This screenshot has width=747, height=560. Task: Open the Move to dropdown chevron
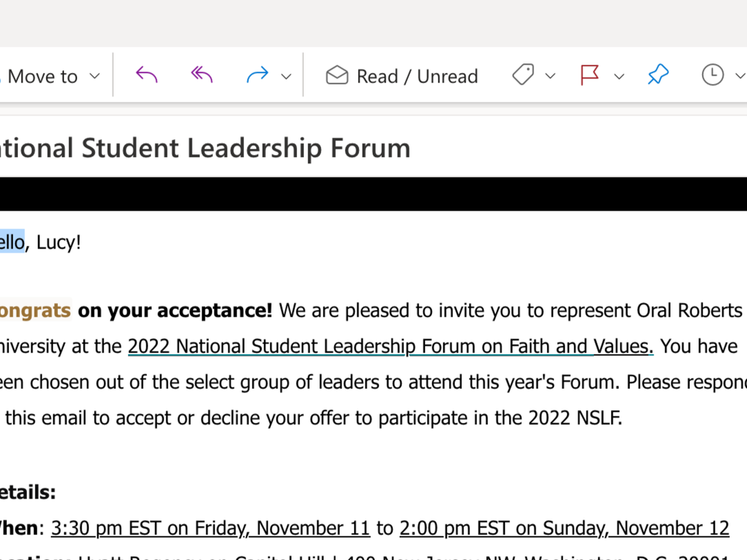[95, 77]
